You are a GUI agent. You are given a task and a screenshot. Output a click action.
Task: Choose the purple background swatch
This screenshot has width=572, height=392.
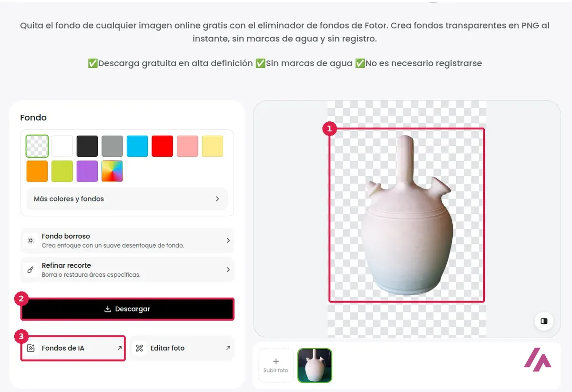(x=87, y=171)
